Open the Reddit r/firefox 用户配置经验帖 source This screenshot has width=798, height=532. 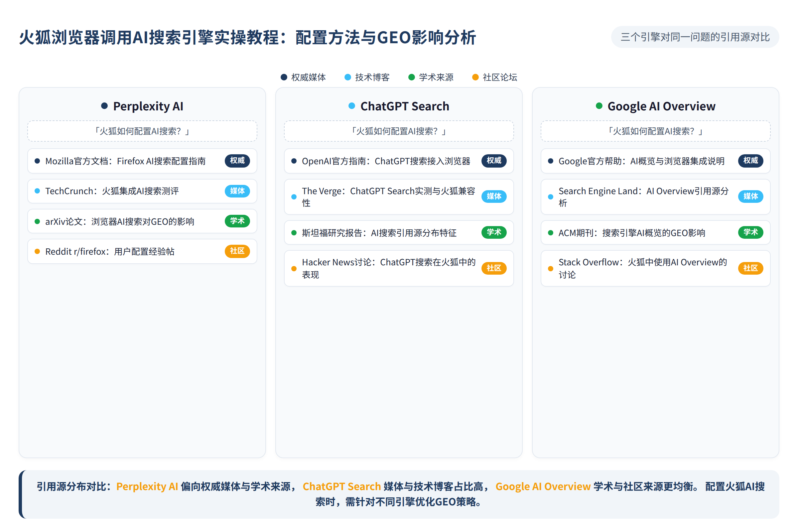point(142,251)
